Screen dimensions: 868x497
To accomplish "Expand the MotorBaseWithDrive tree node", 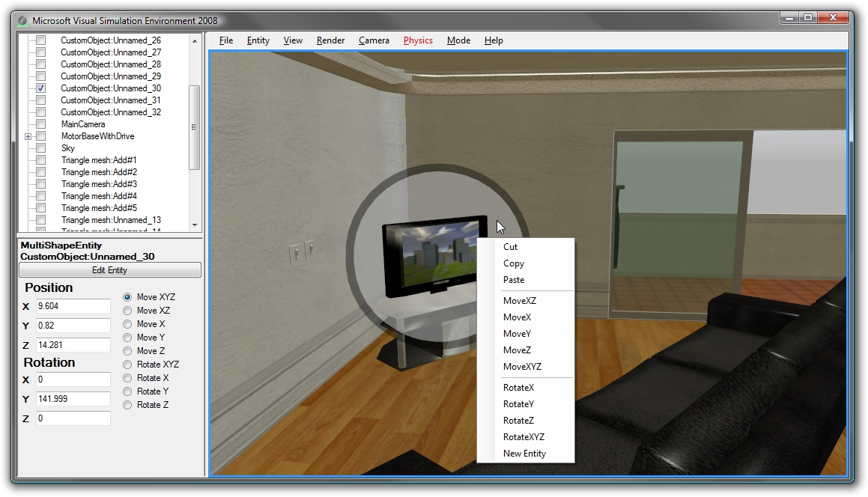I will click(x=28, y=135).
